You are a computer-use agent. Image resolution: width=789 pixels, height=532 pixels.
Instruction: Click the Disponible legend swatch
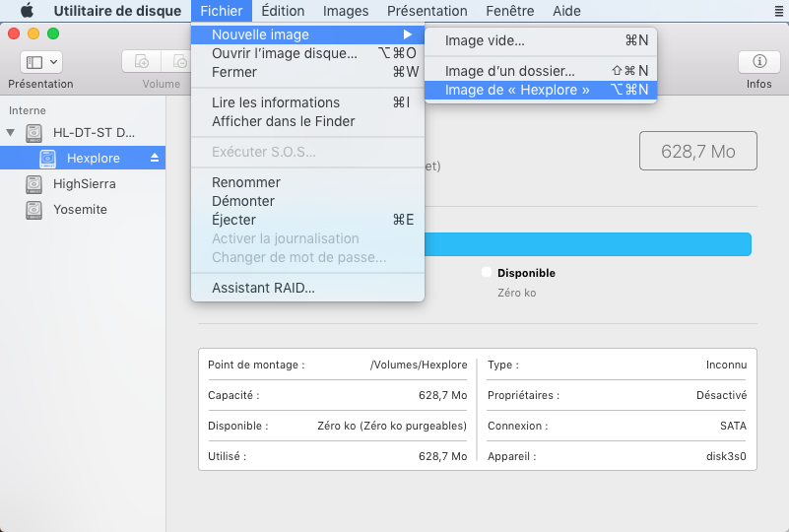[486, 272]
